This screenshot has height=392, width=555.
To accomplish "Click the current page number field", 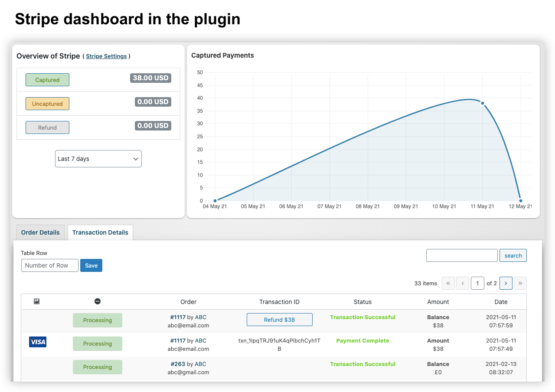I will (477, 283).
